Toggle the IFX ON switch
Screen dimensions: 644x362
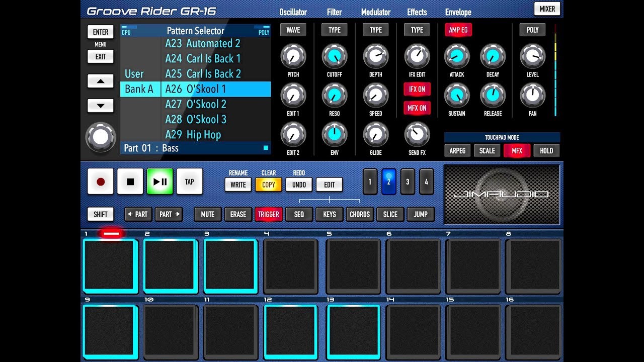417,89
